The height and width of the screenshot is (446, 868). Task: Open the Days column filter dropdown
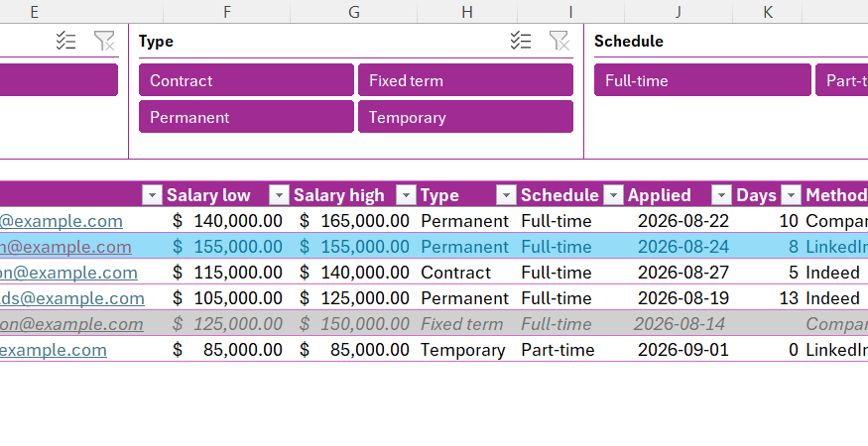point(791,195)
